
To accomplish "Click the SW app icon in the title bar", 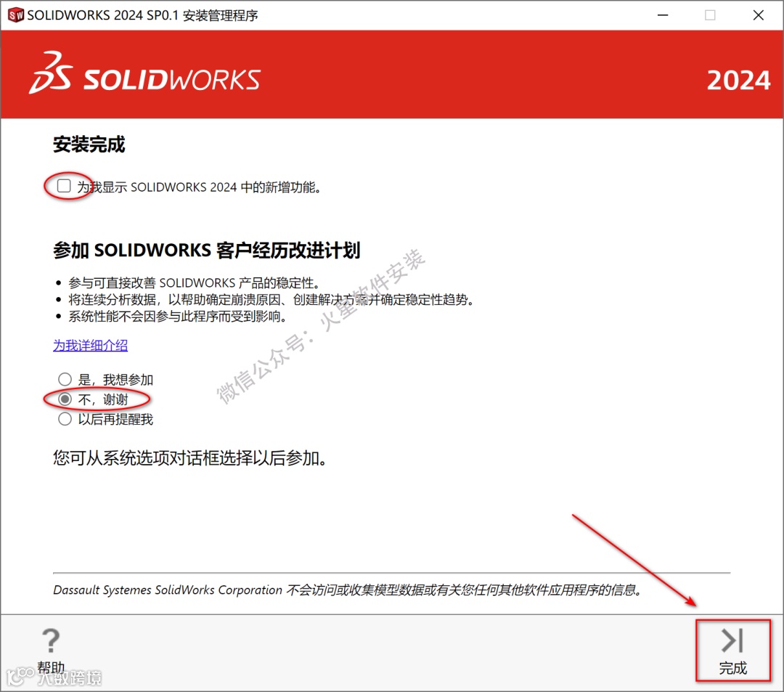I will point(15,15).
